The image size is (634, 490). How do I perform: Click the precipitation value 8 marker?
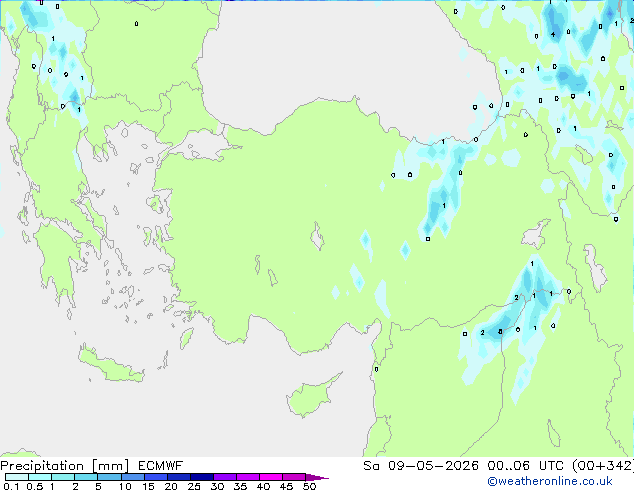tap(499, 331)
